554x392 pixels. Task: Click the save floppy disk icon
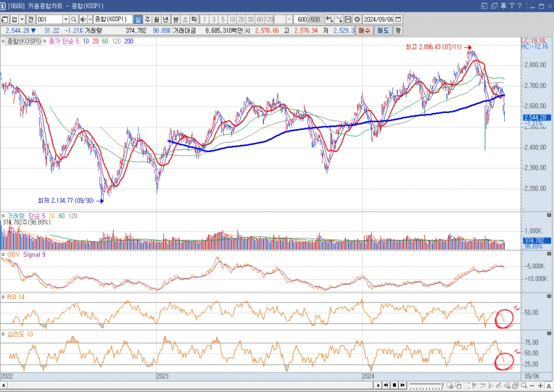pos(348,20)
